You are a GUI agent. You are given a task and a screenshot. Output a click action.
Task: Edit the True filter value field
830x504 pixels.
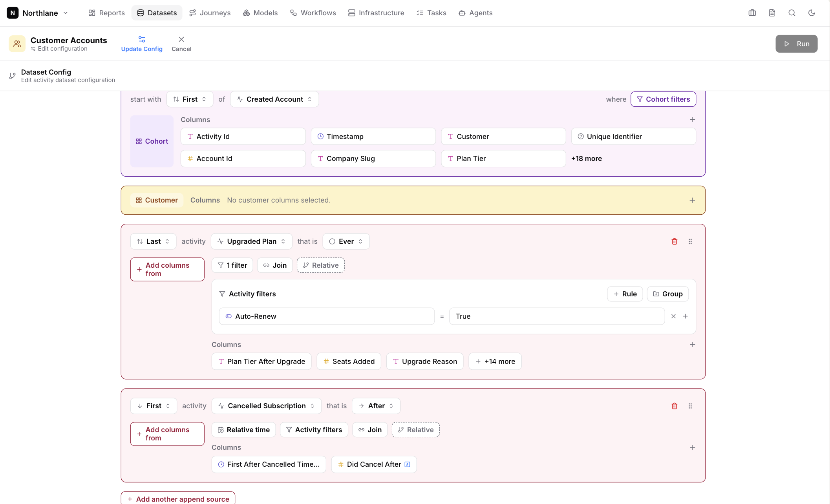click(x=557, y=316)
